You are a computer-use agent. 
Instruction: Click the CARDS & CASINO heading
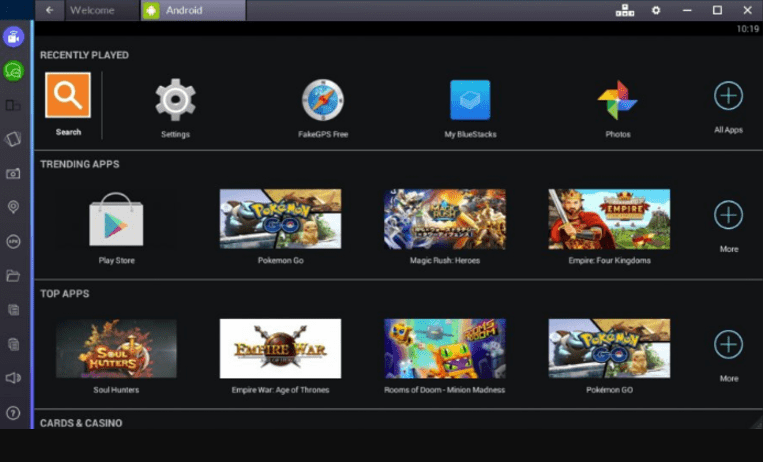click(81, 423)
